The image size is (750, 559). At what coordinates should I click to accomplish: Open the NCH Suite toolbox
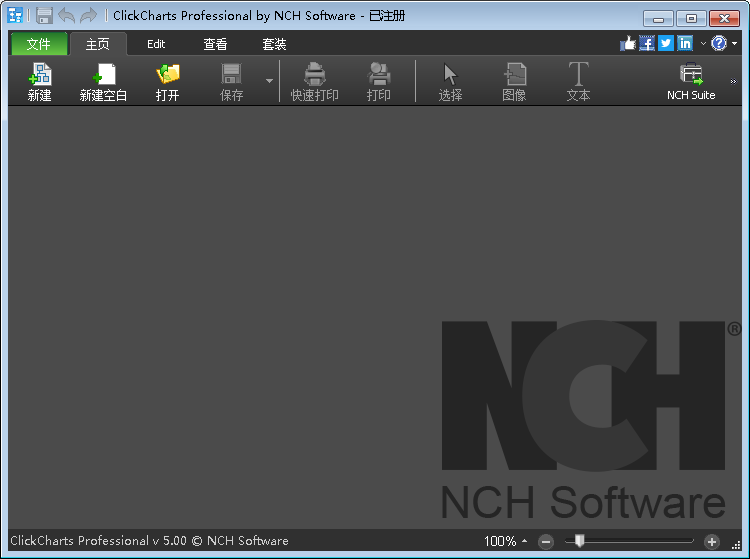691,82
